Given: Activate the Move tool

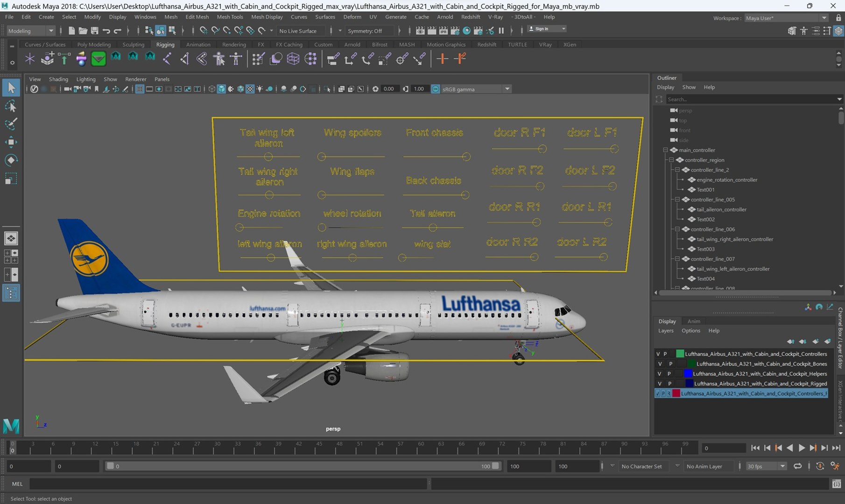Looking at the screenshot, I should [11, 142].
